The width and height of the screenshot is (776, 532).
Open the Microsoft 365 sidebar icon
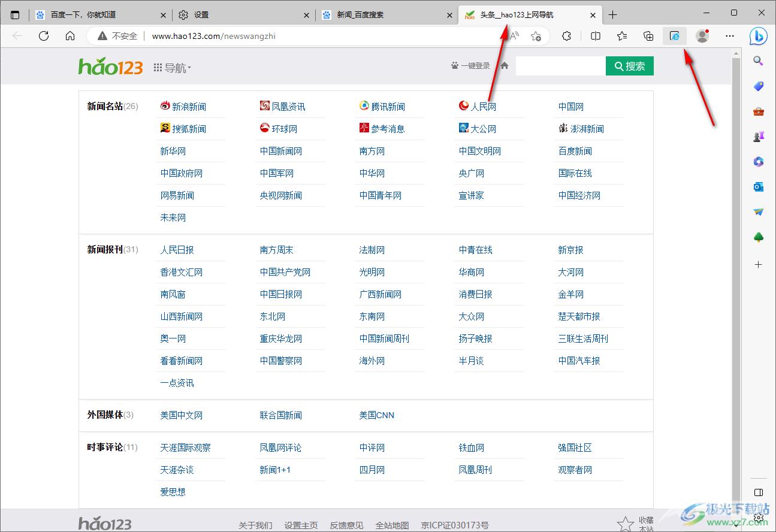[x=758, y=162]
